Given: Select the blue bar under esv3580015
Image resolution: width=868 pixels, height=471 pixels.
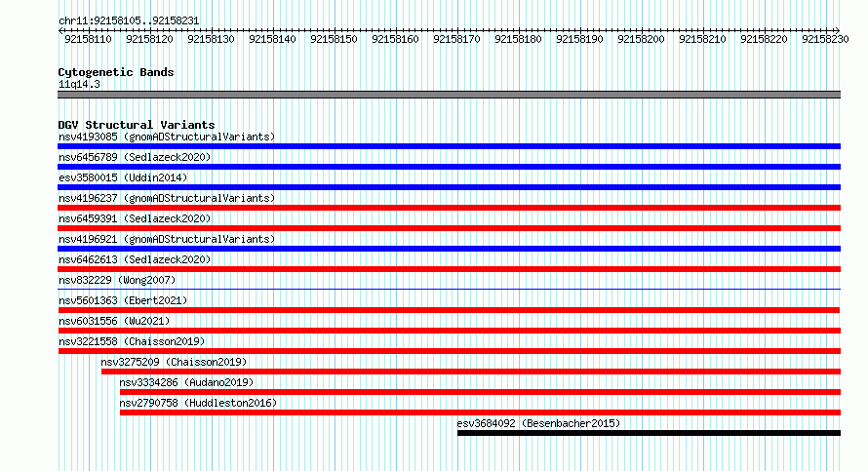Looking at the screenshot, I should (449, 187).
